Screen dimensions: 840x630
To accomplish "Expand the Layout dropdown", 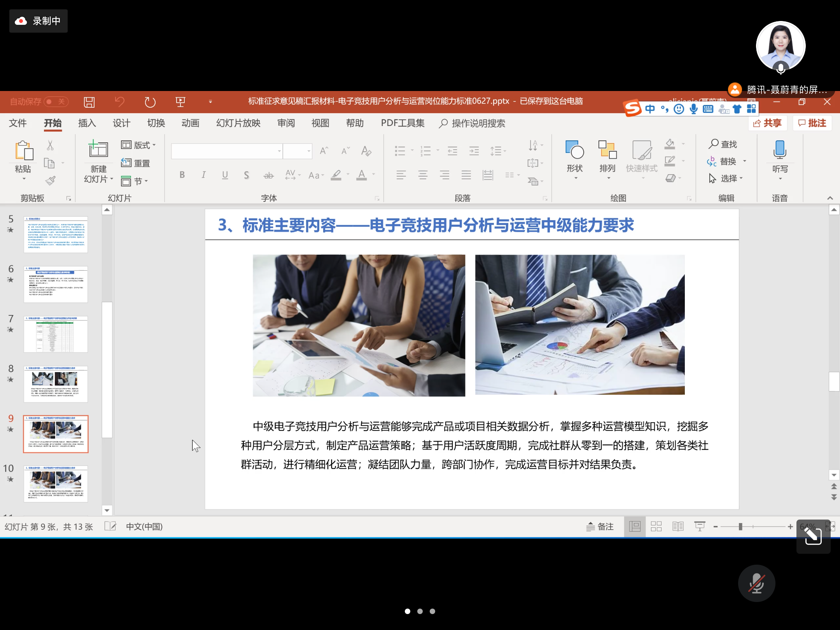I will pos(138,145).
